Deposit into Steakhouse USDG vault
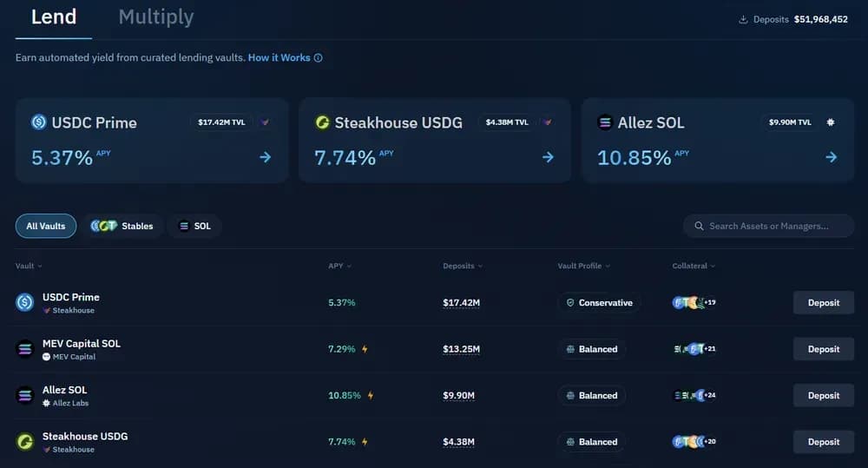The width and height of the screenshot is (868, 468). (x=824, y=442)
